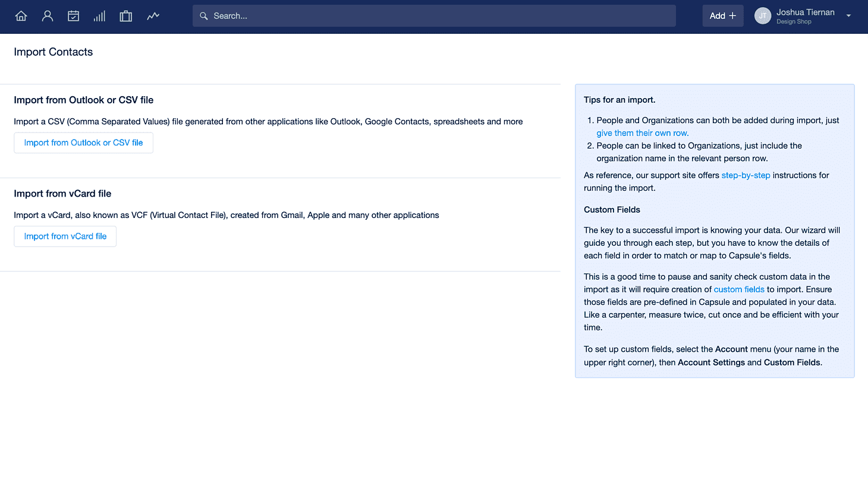
Task: Open the Cases briefcase icon
Action: (125, 16)
